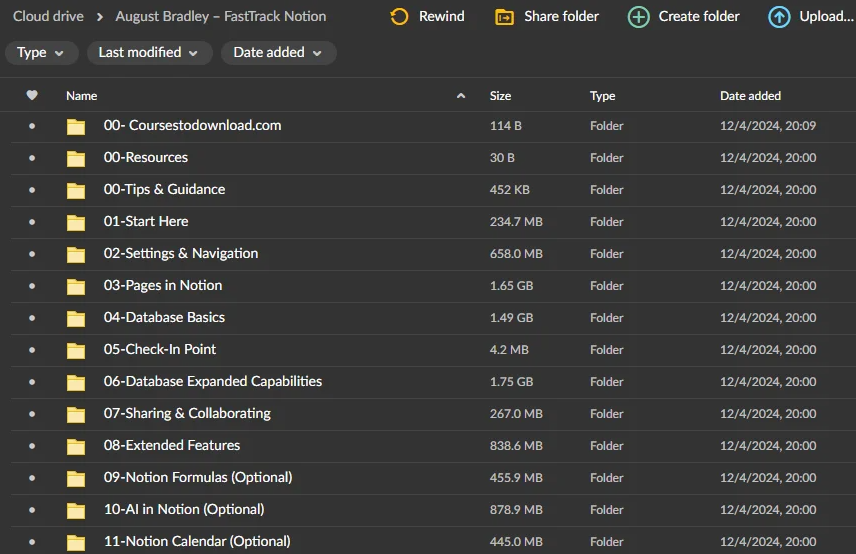Click the Share folder button label

click(561, 16)
